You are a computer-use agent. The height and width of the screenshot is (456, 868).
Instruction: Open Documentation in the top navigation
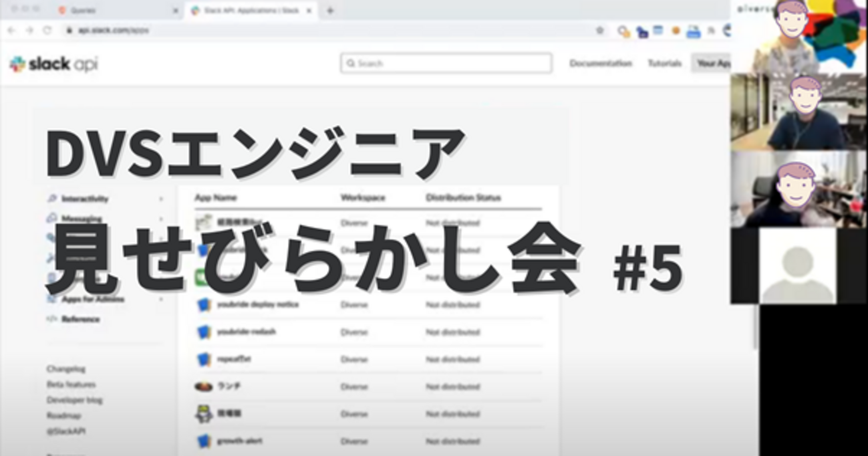601,64
